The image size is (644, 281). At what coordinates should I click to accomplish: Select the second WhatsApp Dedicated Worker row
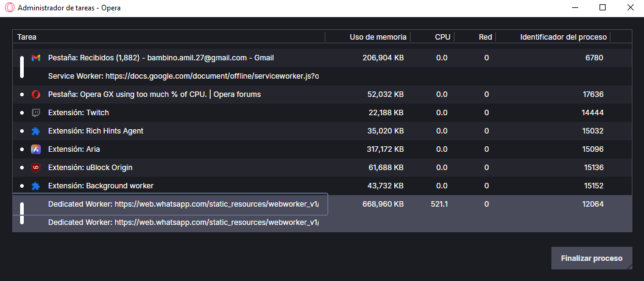click(x=322, y=222)
